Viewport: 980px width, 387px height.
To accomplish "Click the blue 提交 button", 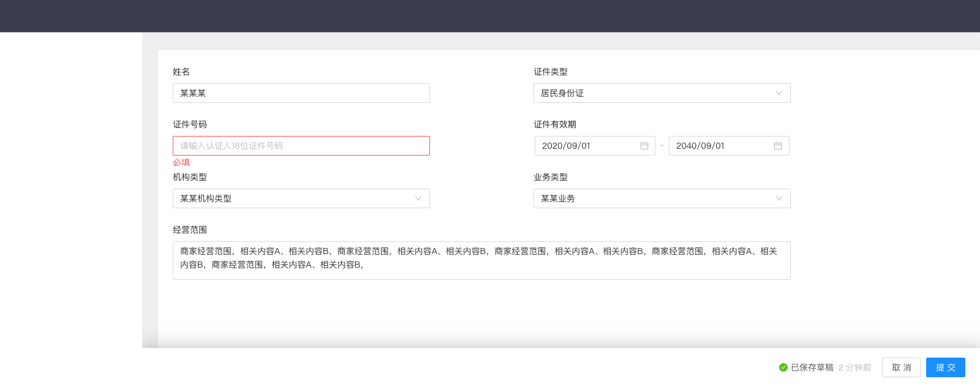I will click(946, 367).
